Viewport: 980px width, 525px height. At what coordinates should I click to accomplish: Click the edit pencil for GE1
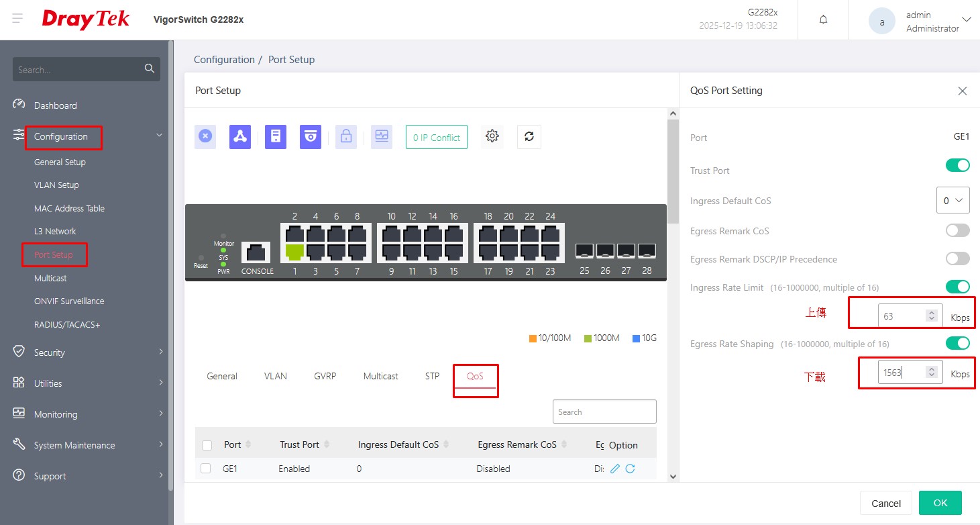pyautogui.click(x=615, y=469)
